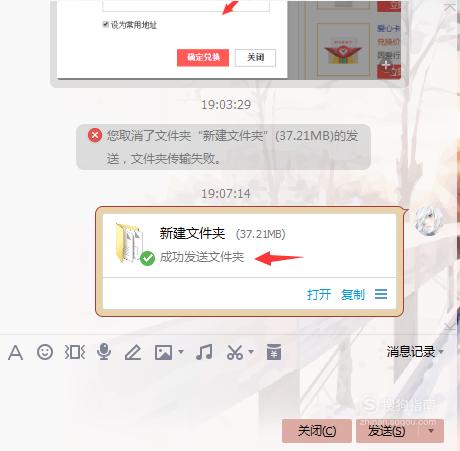This screenshot has width=460, height=451.
Task: Open the emoji smiley picker
Action: point(45,352)
